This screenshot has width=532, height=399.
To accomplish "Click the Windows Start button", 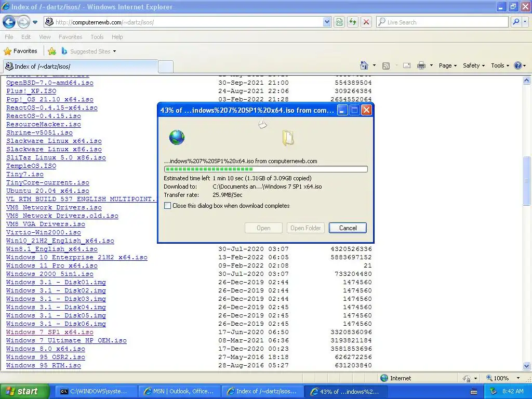I will [x=24, y=391].
